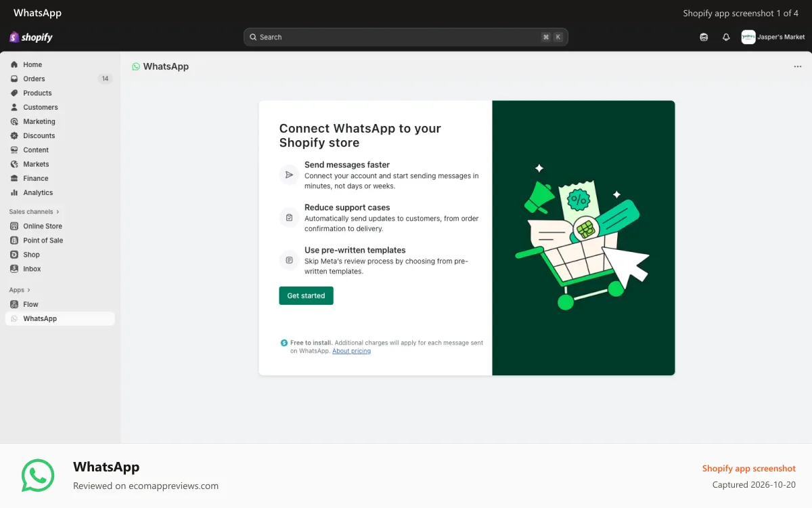Open Orders in sidebar
The image size is (812, 508).
(34, 79)
